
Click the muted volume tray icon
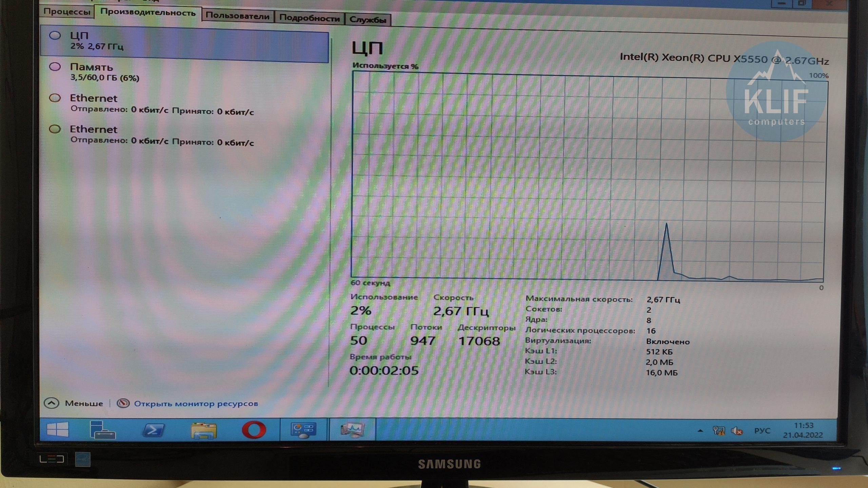click(x=737, y=431)
